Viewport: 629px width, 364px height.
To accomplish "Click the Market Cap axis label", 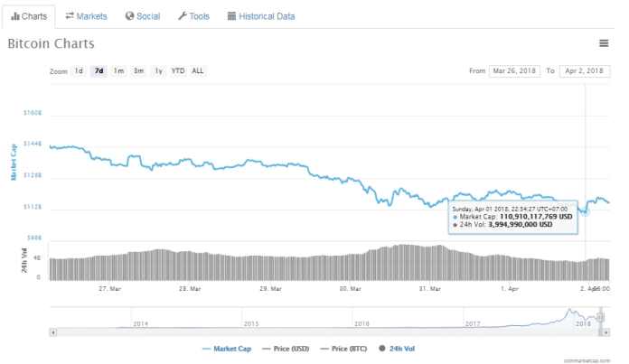I will pyautogui.click(x=14, y=163).
